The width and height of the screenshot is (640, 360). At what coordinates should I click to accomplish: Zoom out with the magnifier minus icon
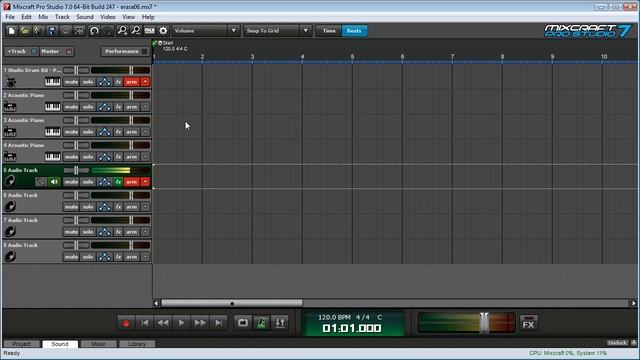136,31
